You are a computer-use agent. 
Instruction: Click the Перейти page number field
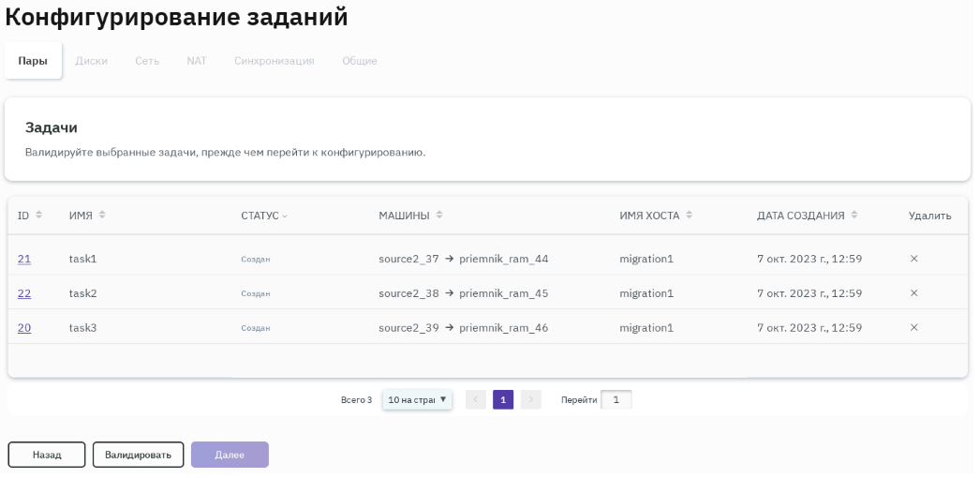[616, 400]
